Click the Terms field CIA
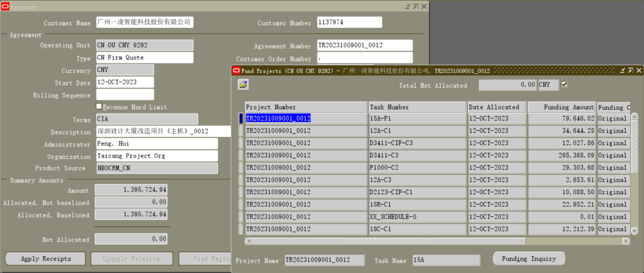 [147, 119]
